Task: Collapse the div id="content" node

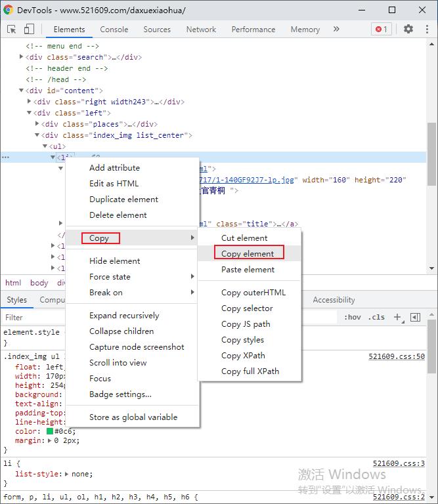Action: coord(22,91)
